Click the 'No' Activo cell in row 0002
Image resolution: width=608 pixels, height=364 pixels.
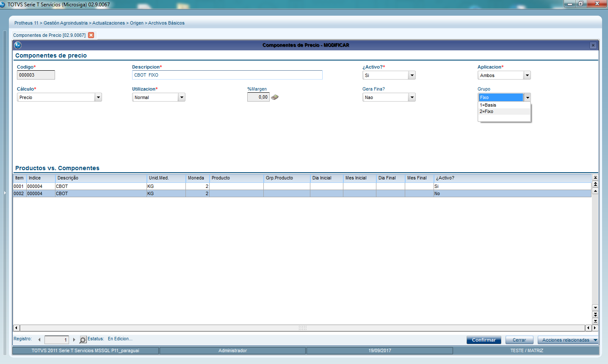coord(513,193)
